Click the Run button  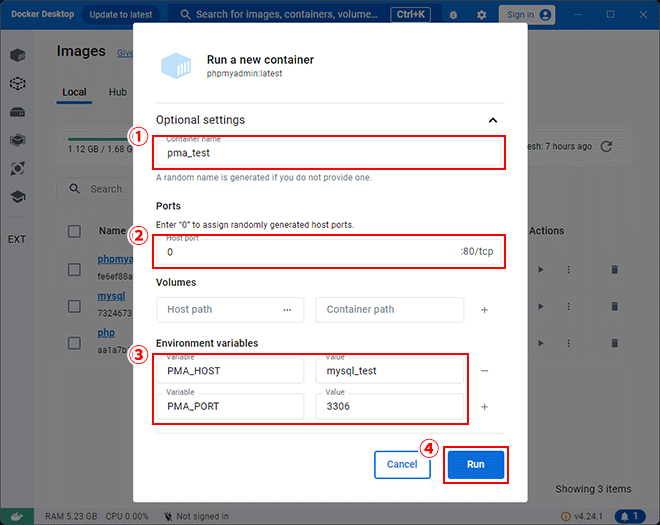pyautogui.click(x=475, y=464)
